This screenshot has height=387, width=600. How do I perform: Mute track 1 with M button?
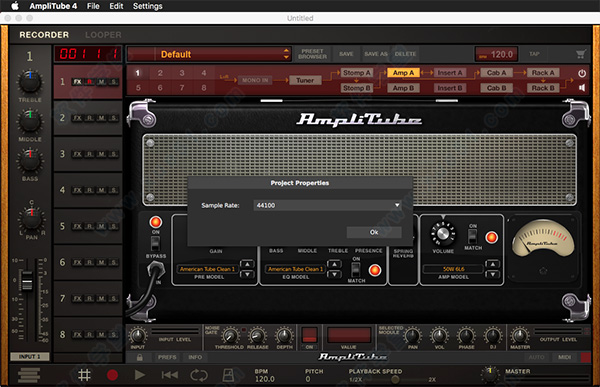[x=101, y=82]
